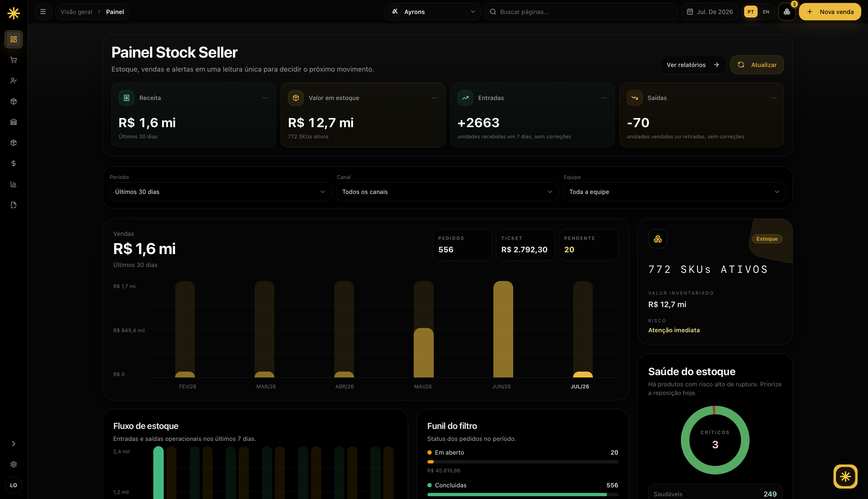
Task: Expand the Ayrons company selector
Action: pos(432,12)
